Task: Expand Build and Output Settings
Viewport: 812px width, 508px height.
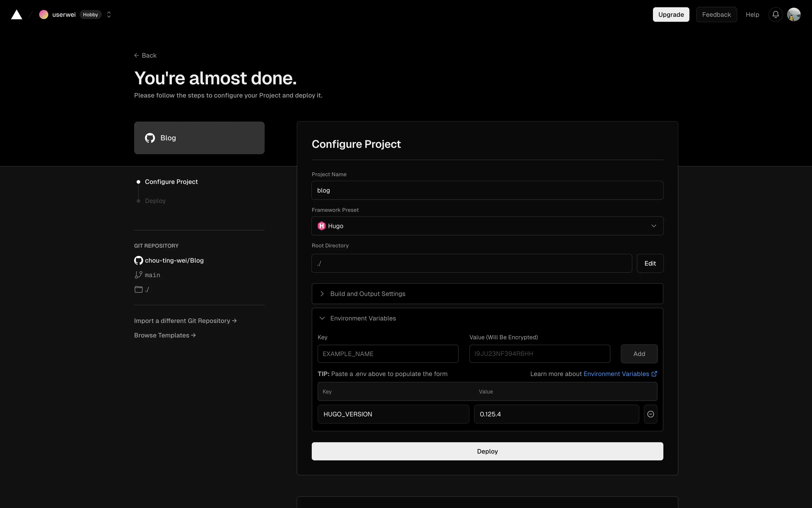Action: tap(487, 294)
